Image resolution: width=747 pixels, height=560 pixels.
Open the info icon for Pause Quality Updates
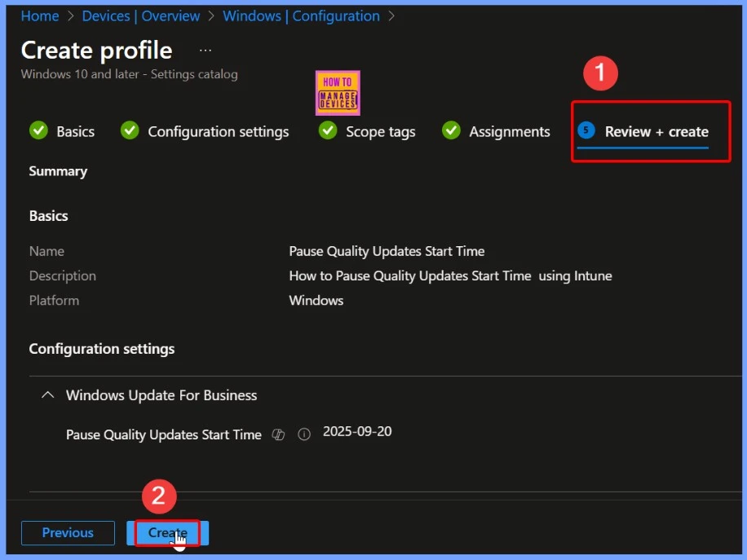304,434
